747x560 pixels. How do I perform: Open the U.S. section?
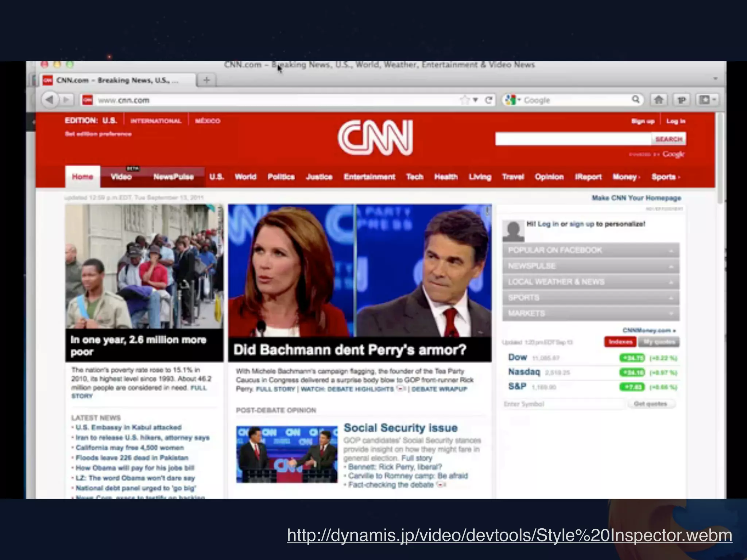click(217, 177)
